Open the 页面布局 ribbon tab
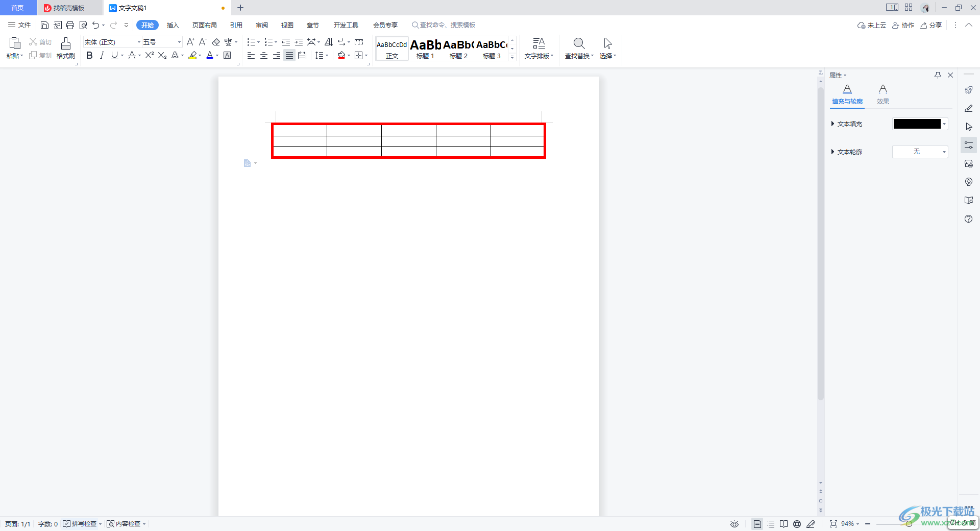The height and width of the screenshot is (531, 980). coord(204,25)
